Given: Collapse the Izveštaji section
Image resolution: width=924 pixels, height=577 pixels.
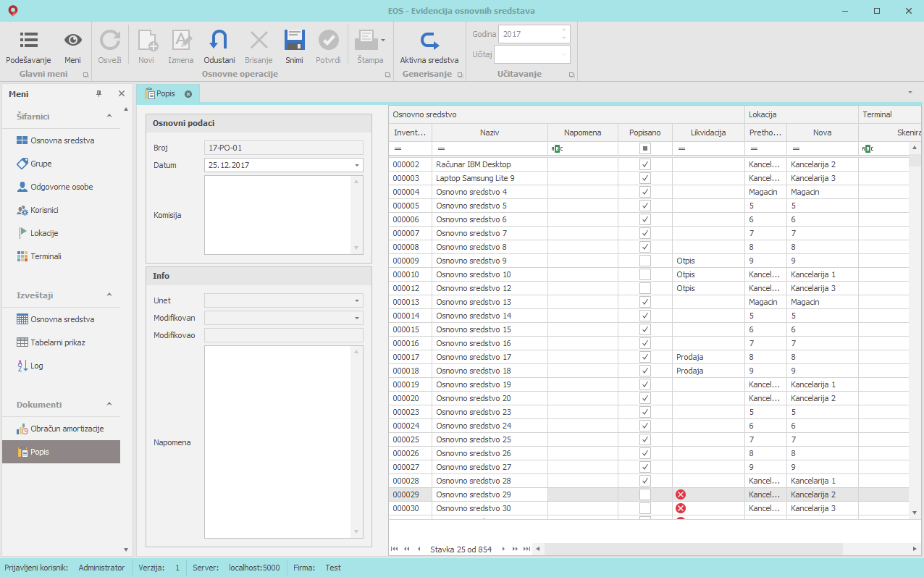Looking at the screenshot, I should pyautogui.click(x=109, y=295).
